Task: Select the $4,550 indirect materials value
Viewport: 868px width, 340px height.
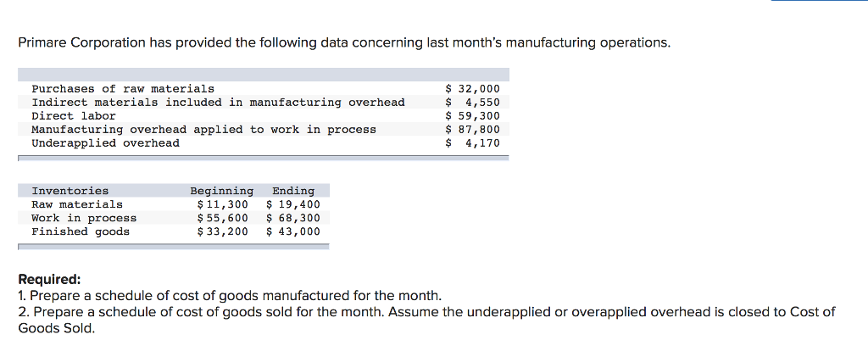Action: pyautogui.click(x=473, y=103)
